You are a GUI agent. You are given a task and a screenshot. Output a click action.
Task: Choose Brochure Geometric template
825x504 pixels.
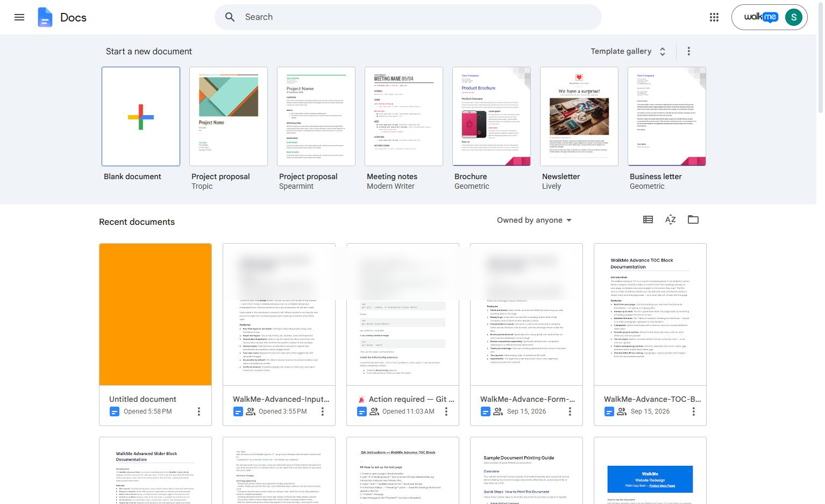tap(492, 116)
